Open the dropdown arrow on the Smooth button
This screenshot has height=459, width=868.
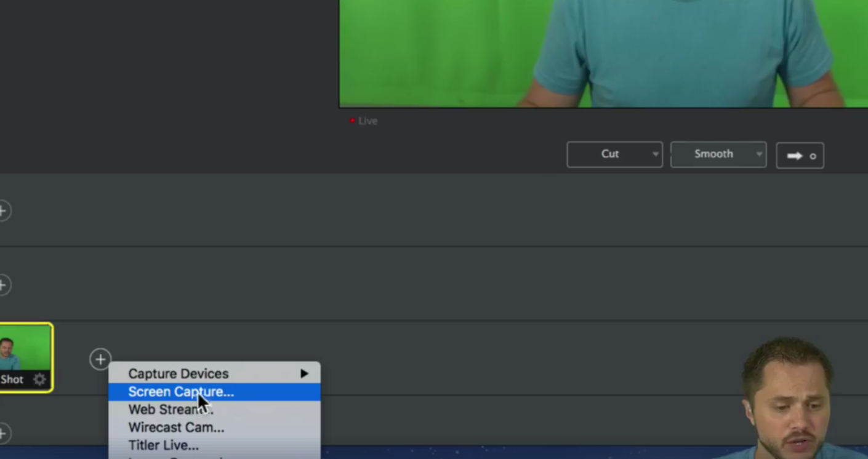759,154
